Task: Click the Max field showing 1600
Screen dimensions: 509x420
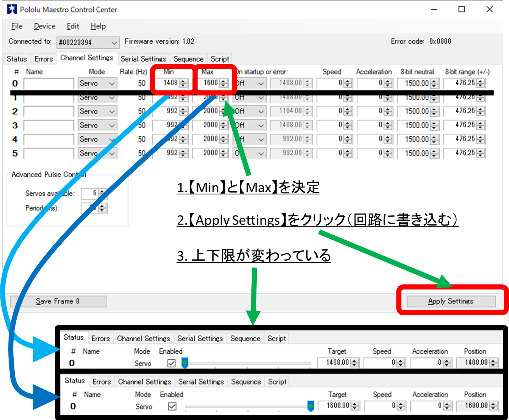Action: (208, 83)
